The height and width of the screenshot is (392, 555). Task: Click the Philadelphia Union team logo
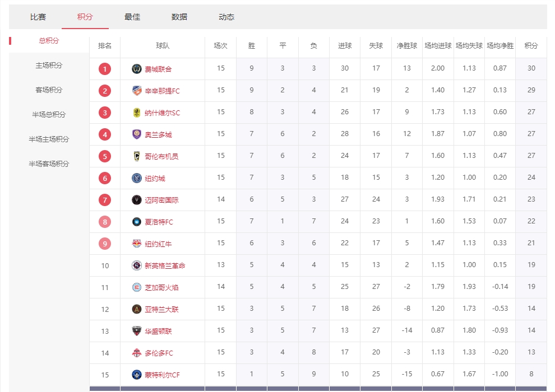(x=136, y=69)
